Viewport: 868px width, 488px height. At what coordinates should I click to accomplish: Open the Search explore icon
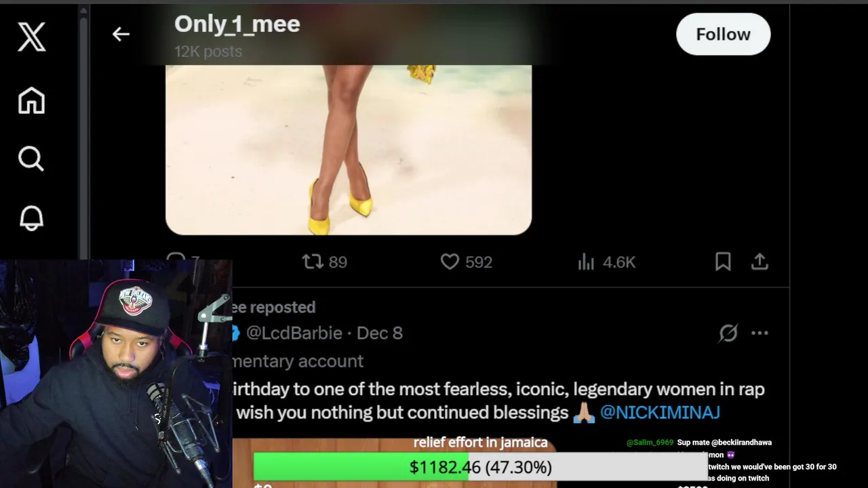click(x=31, y=159)
